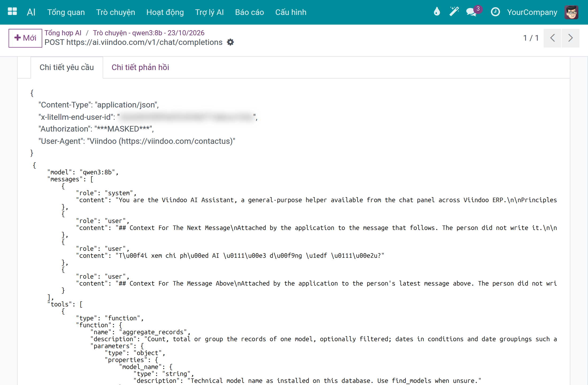Go to the next record arrow

[x=571, y=38]
